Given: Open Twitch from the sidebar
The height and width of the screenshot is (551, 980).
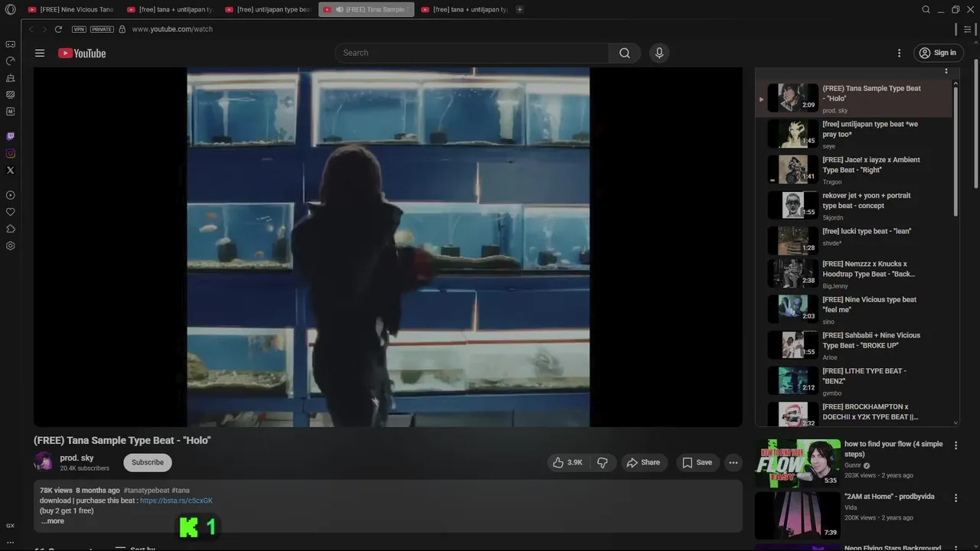Looking at the screenshot, I should coord(10,136).
